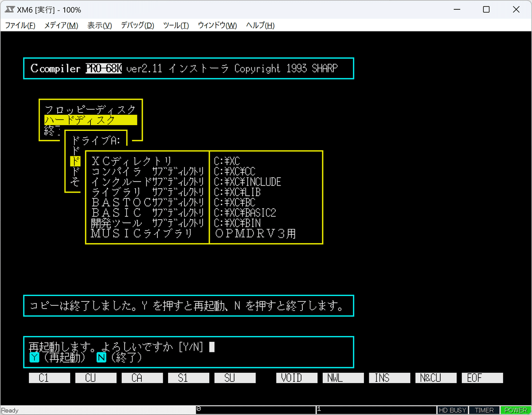Screen dimensions: 532x415
Task: Select ドライブA: in drive list
Action: click(96, 140)
